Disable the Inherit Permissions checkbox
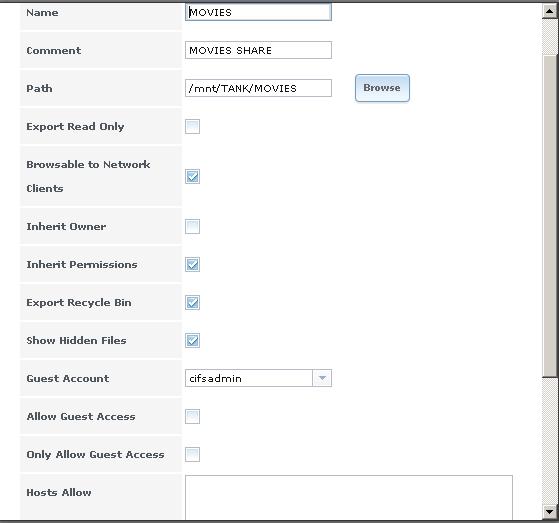Viewport: 559px width, 523px height. [x=193, y=265]
